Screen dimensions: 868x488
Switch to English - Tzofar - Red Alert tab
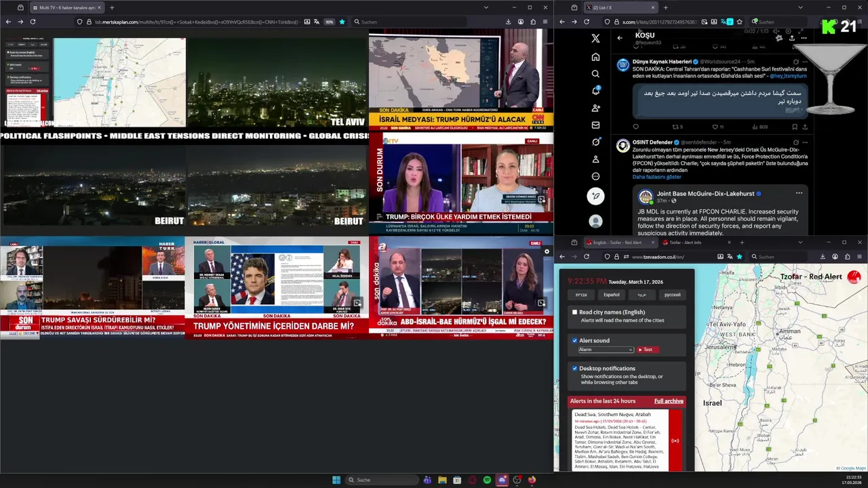click(x=620, y=242)
